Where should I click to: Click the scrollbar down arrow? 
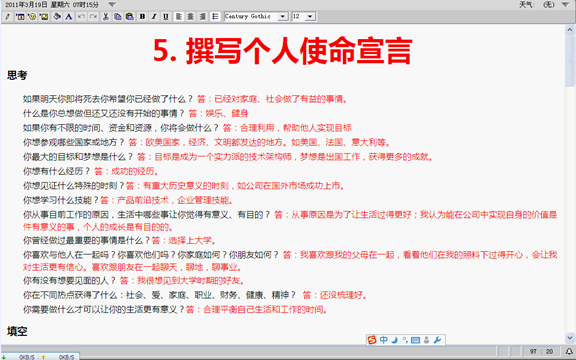click(x=570, y=337)
